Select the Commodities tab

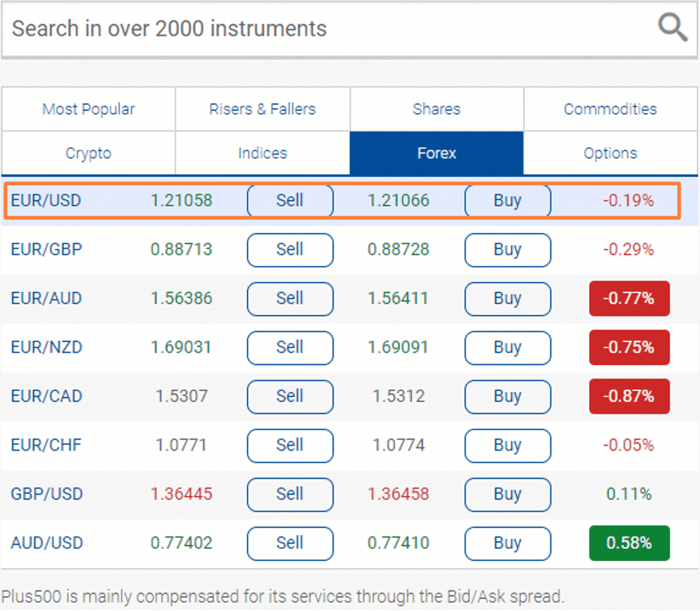[x=610, y=109]
